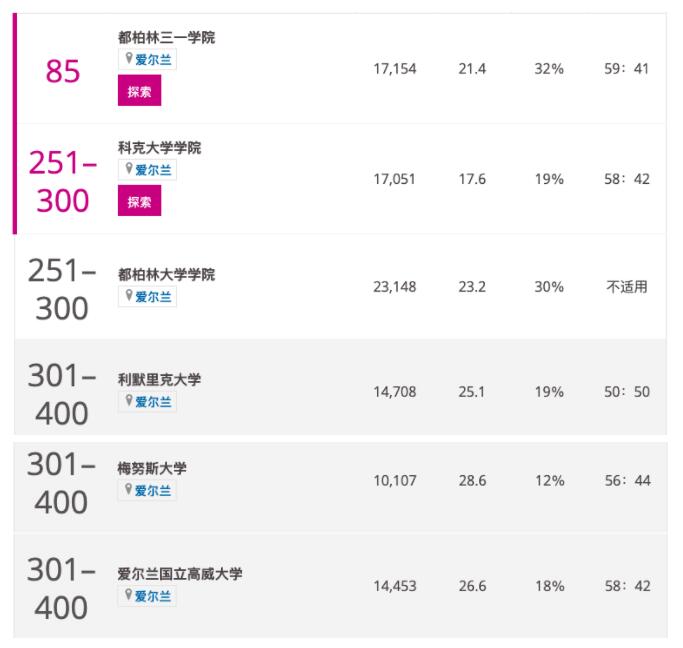The width and height of the screenshot is (683, 648).
Task: Click student count 23,148
Action: click(x=394, y=287)
